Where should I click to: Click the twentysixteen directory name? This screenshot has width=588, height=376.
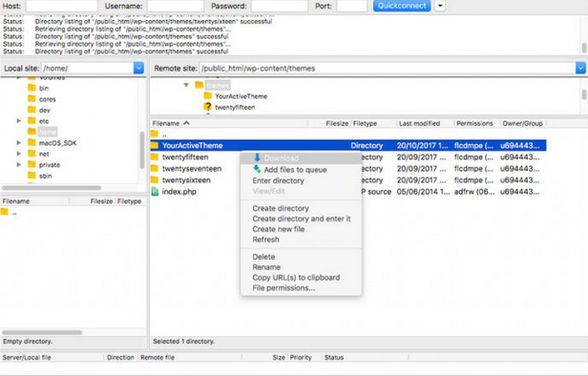tap(186, 180)
